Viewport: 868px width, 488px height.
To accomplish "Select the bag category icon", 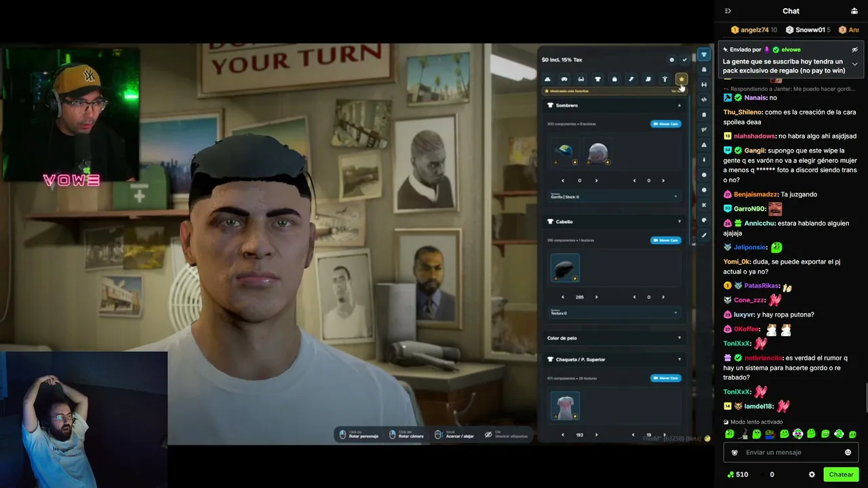I will pyautogui.click(x=614, y=79).
